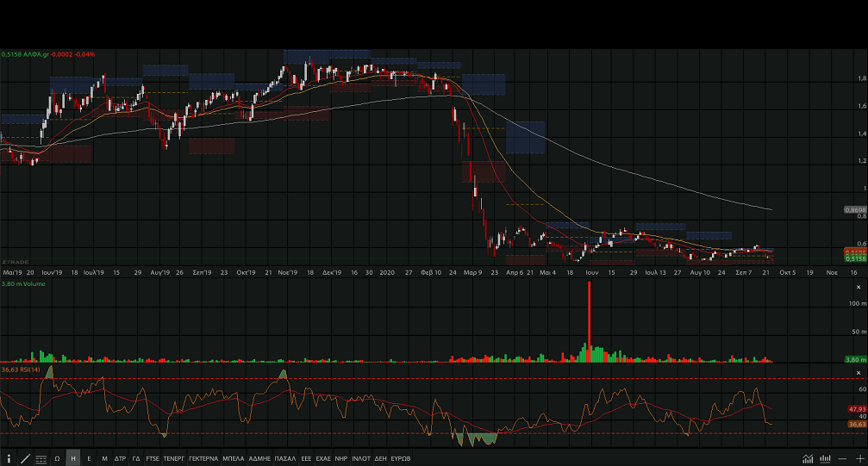This screenshot has width=868, height=466.
Task: Click the ΑΛΦΑ.gr symbol price label
Action: (x=47, y=54)
